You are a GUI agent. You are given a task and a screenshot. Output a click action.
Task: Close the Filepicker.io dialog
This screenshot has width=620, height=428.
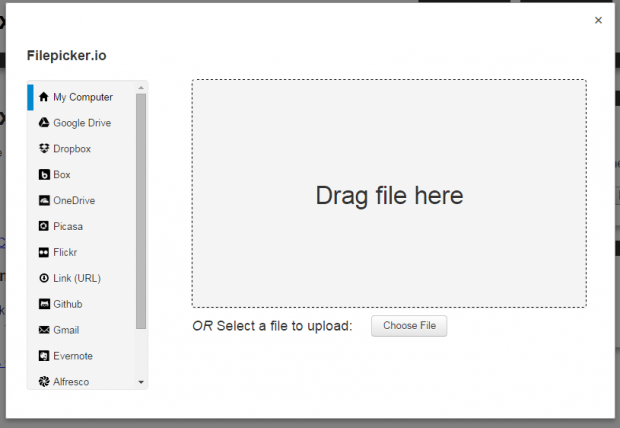pyautogui.click(x=598, y=20)
